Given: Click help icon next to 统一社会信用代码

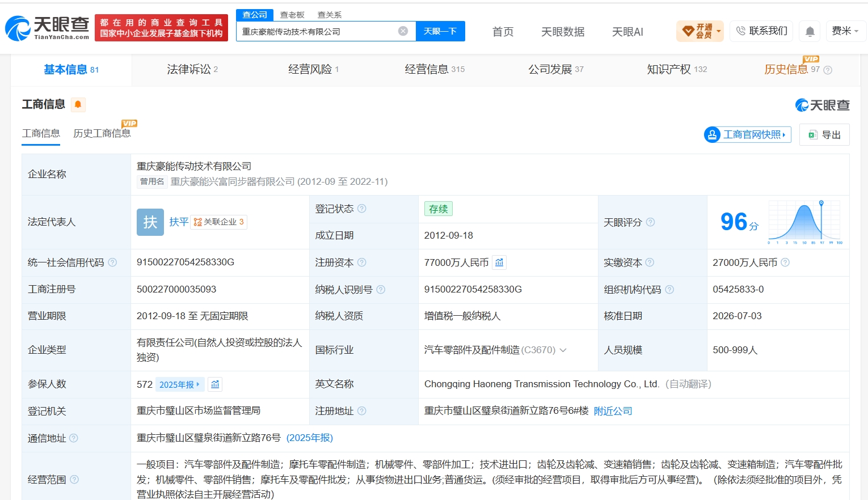Looking at the screenshot, I should click(112, 262).
